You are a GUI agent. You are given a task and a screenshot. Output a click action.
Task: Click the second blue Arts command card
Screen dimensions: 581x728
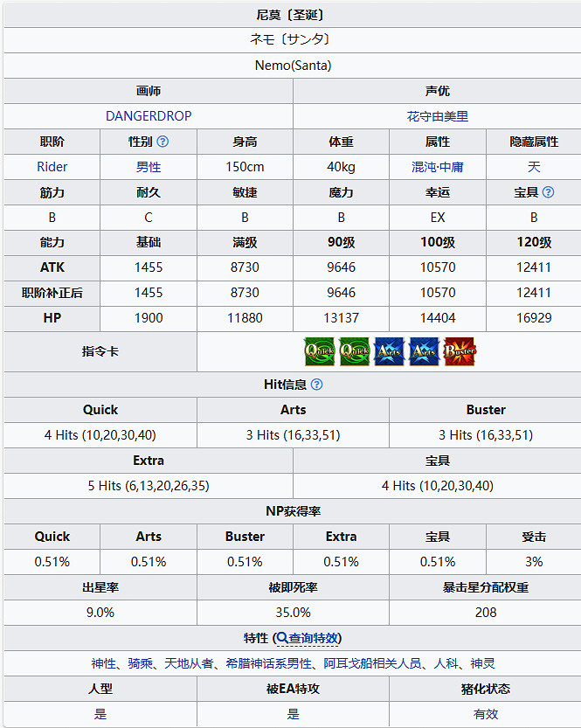(x=425, y=351)
